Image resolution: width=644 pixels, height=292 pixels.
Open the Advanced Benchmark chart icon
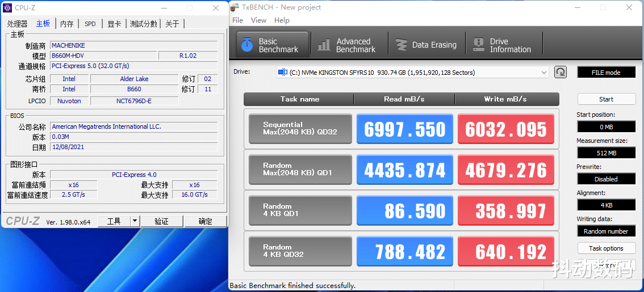click(x=324, y=45)
